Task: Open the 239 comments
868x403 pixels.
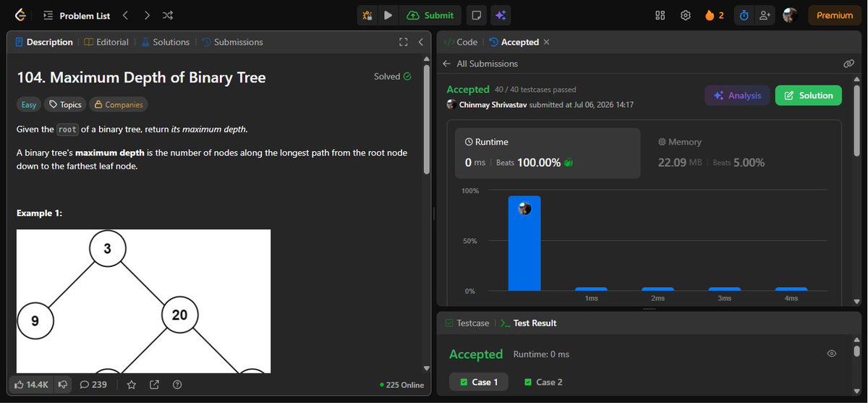Action: click(93, 384)
